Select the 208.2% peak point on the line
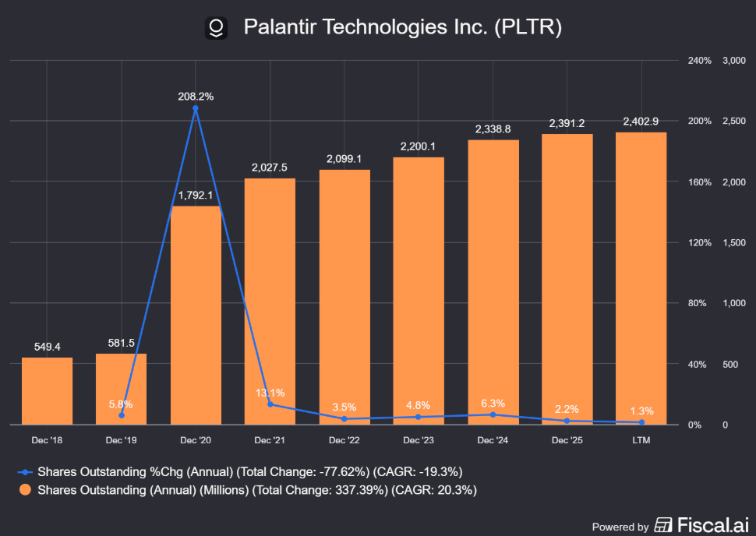 coord(196,108)
